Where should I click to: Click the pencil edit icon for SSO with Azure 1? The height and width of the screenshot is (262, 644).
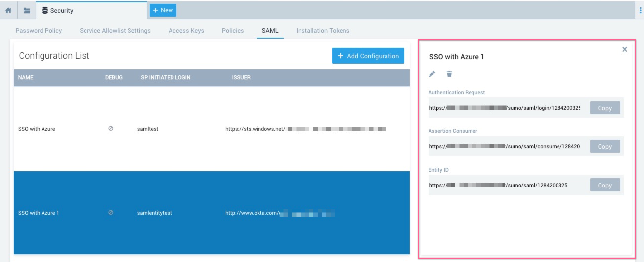(x=432, y=74)
